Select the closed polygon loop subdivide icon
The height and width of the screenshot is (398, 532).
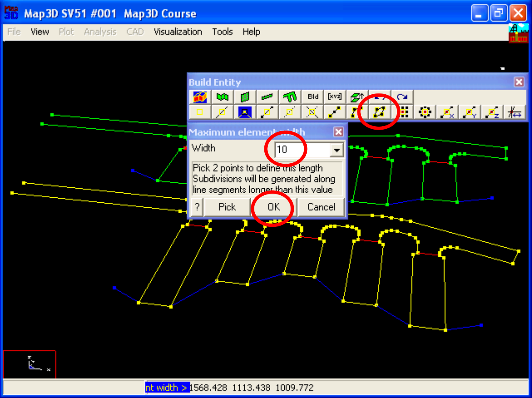click(x=379, y=112)
